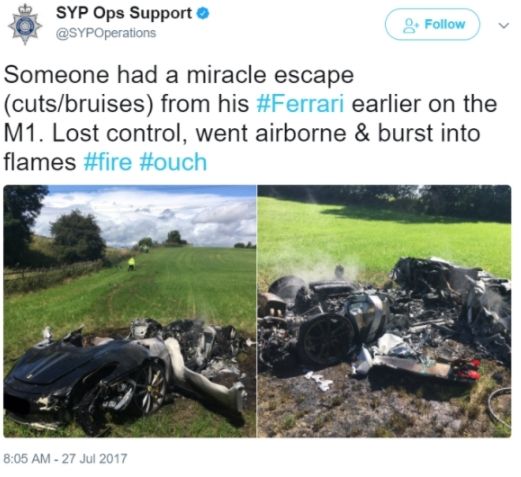The height and width of the screenshot is (477, 521).
Task: Click the officer in yellow jacket in photo
Action: pos(132,263)
